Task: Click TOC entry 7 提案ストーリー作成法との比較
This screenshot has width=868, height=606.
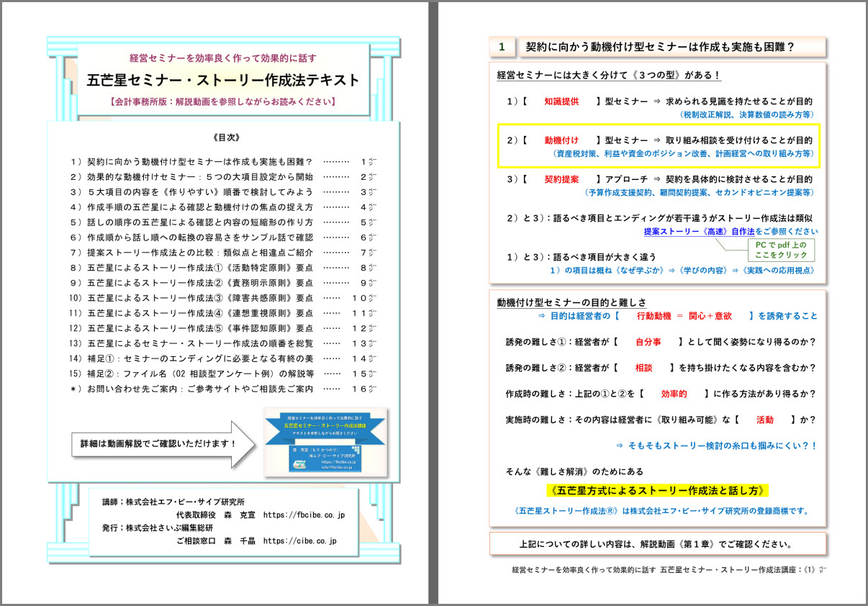Action: click(x=192, y=253)
